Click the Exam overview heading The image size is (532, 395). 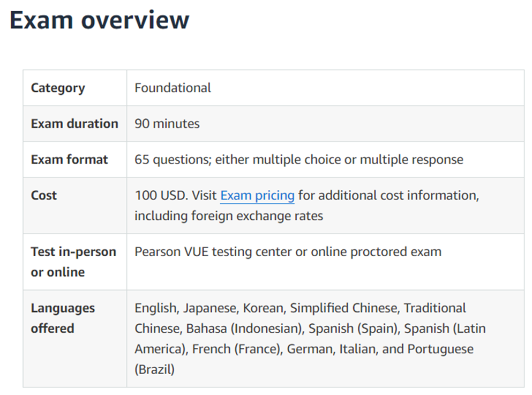point(100,20)
